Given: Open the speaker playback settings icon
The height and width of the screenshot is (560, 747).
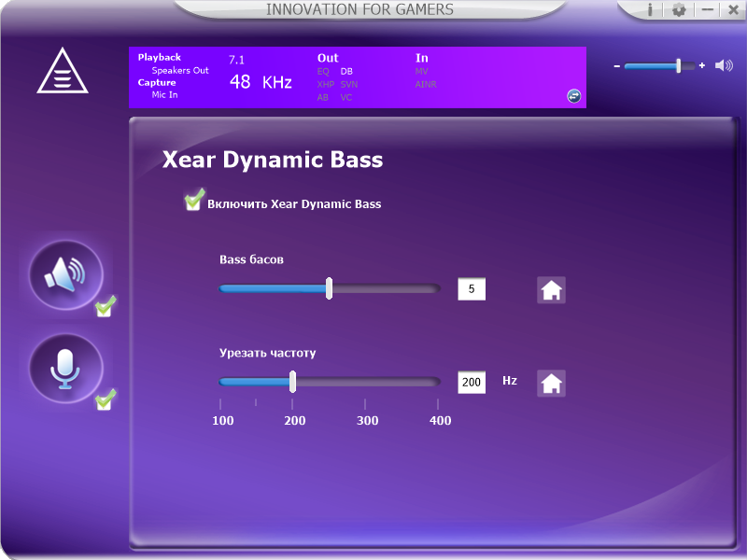Looking at the screenshot, I should pos(65,275).
